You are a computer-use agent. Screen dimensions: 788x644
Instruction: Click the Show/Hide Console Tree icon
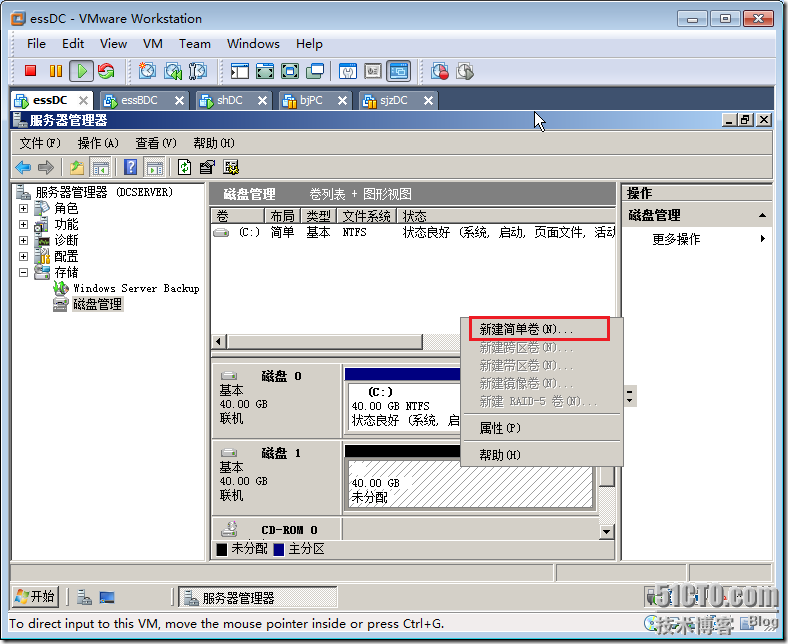pyautogui.click(x=101, y=167)
